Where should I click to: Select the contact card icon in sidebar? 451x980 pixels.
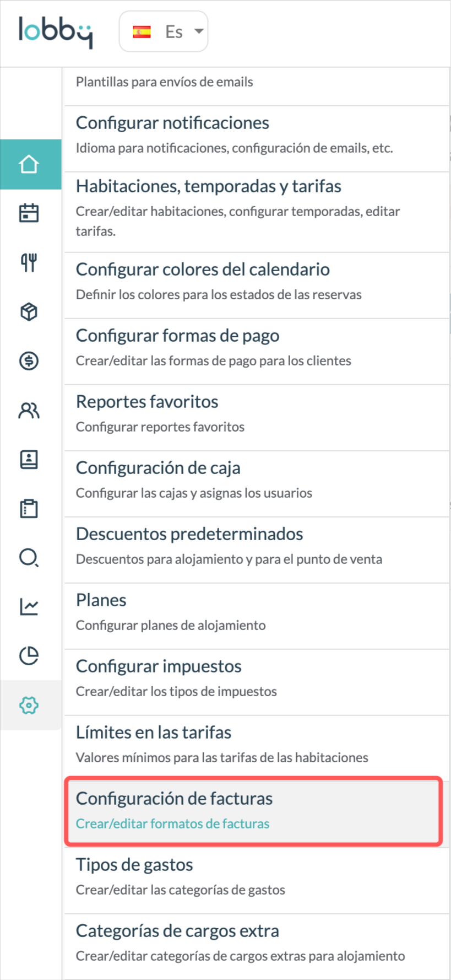[x=29, y=459]
